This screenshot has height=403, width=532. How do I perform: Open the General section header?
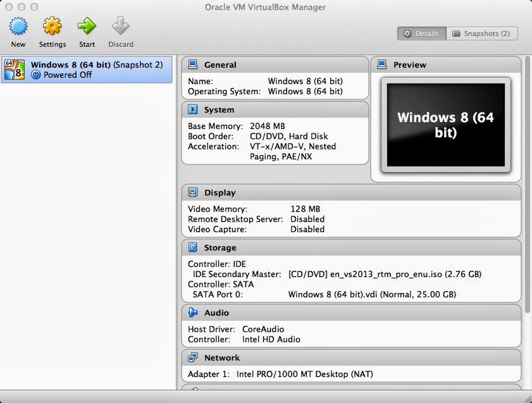(x=275, y=65)
